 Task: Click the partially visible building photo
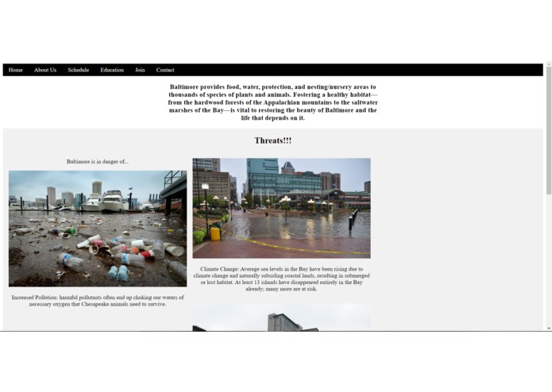coord(281,317)
